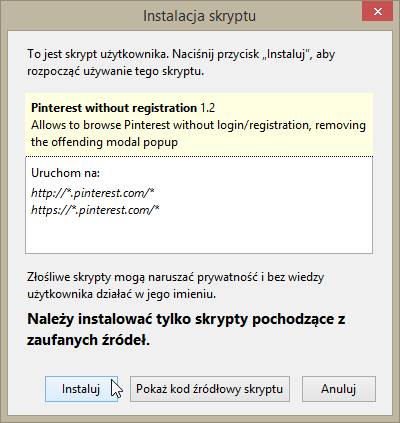
Task: Click the text the offending modal popup
Action: click(104, 142)
